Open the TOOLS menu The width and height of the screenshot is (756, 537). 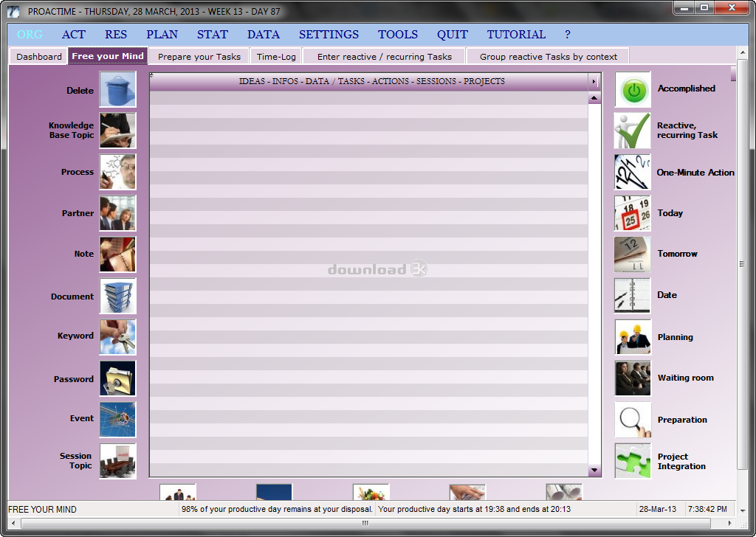(x=398, y=35)
